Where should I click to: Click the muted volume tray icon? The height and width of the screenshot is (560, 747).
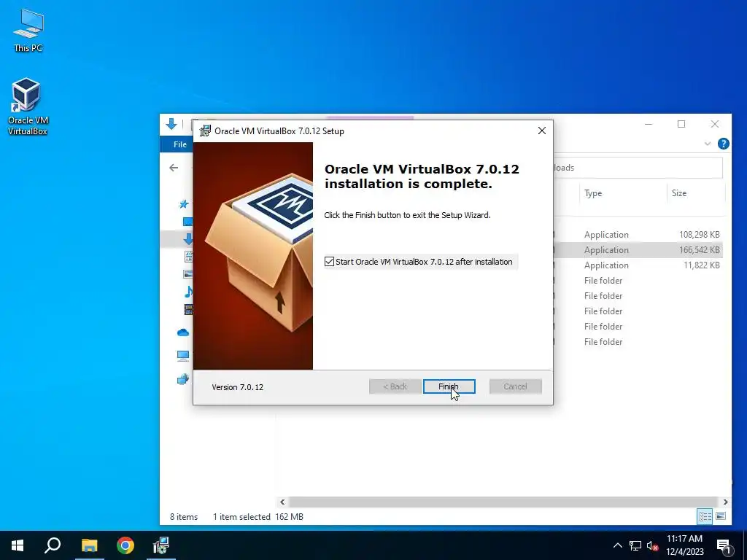[652, 545]
